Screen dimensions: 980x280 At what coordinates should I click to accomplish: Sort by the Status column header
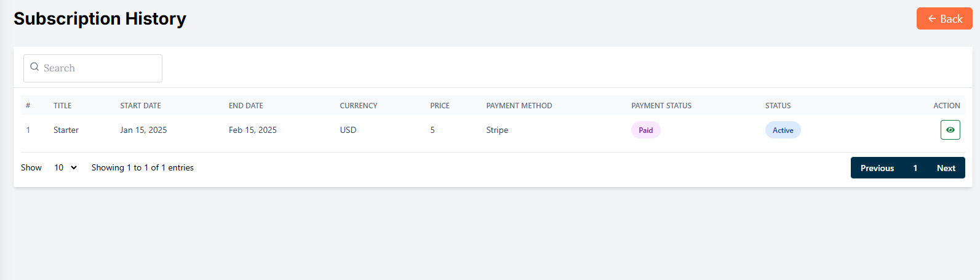pos(778,106)
